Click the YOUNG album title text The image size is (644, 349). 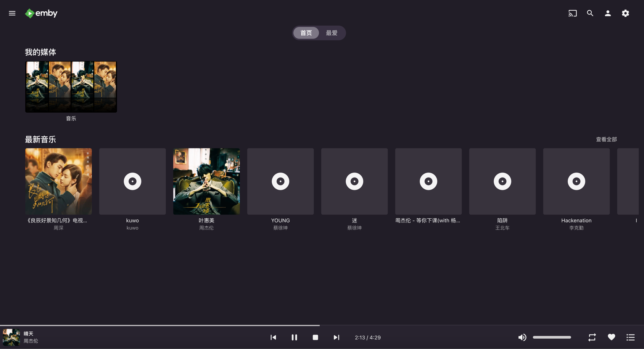(x=280, y=221)
